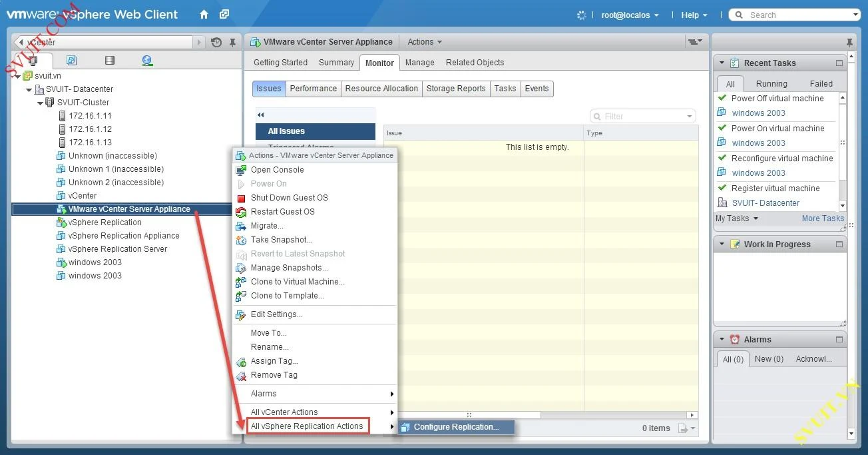Show the Events view

(x=537, y=89)
